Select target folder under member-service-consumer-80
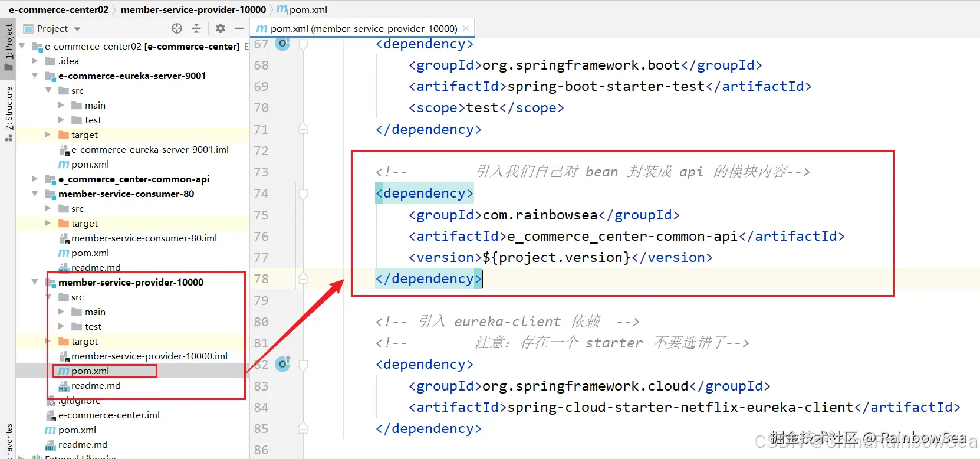Viewport: 980px width, 459px height. 84,223
